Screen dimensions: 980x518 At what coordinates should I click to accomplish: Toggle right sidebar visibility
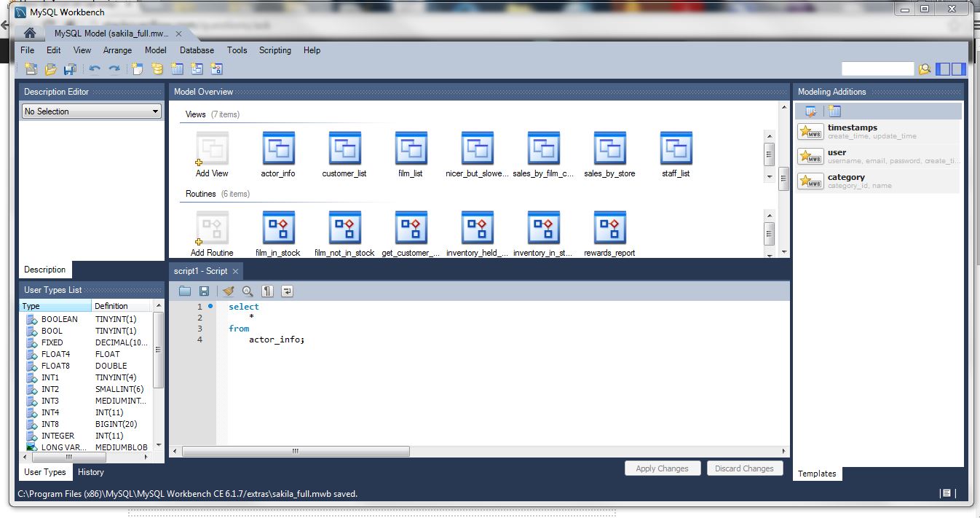(x=958, y=69)
